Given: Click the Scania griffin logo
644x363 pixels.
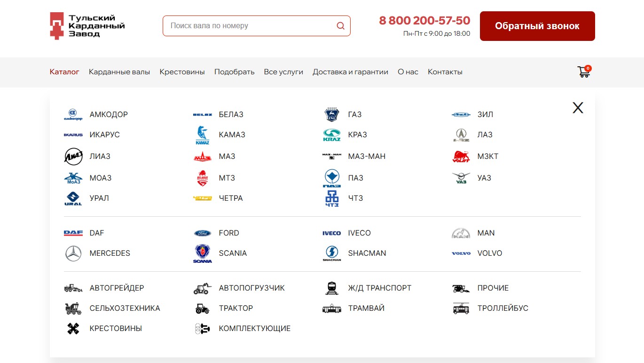Looking at the screenshot, I should click(x=203, y=253).
